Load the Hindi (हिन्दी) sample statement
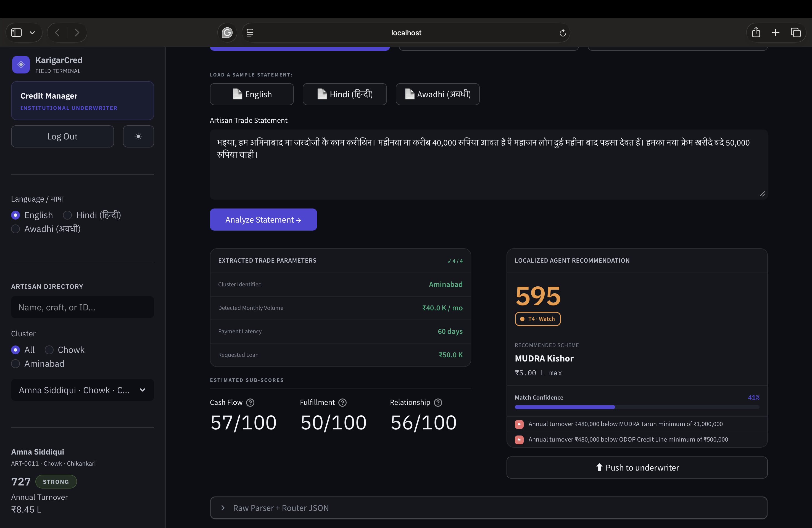The width and height of the screenshot is (812, 528). click(x=344, y=94)
